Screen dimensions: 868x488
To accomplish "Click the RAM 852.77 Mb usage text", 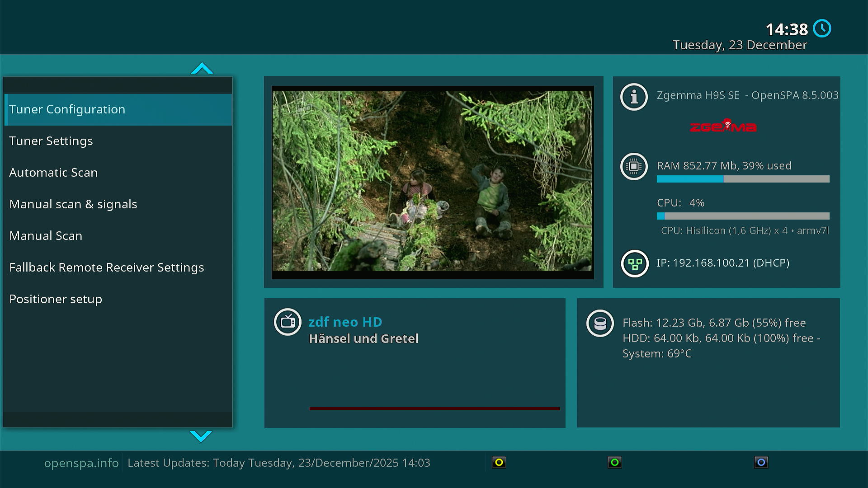I will pyautogui.click(x=724, y=166).
